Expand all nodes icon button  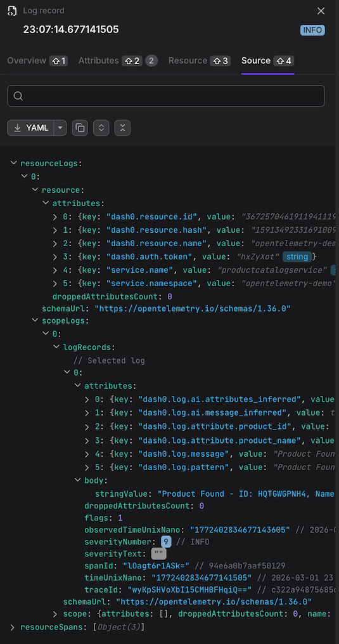pyautogui.click(x=101, y=128)
